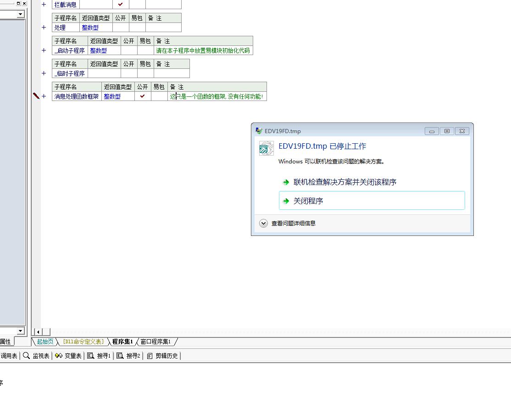This screenshot has width=511, height=420.
Task: Toggle the 易包 cell for _临时子程序
Action: click(x=145, y=73)
